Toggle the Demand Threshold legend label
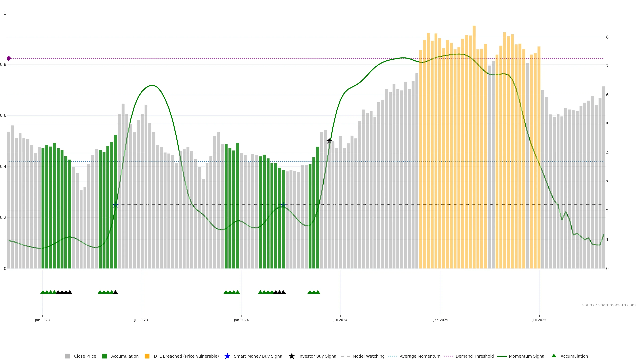644x362 pixels. click(474, 356)
